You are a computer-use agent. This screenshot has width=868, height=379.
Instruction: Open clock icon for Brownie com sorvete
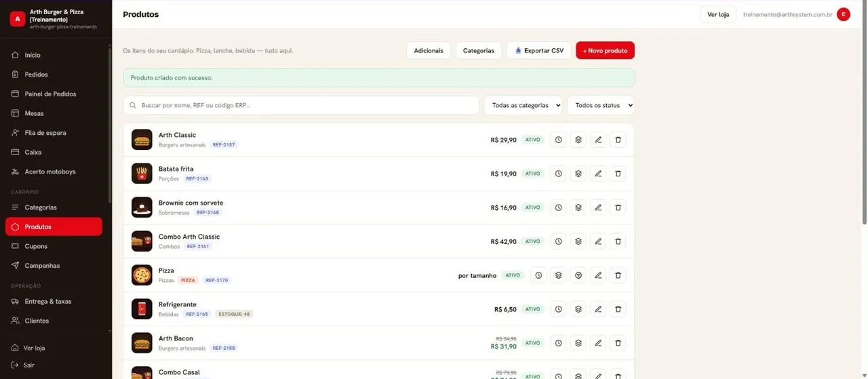tap(558, 207)
